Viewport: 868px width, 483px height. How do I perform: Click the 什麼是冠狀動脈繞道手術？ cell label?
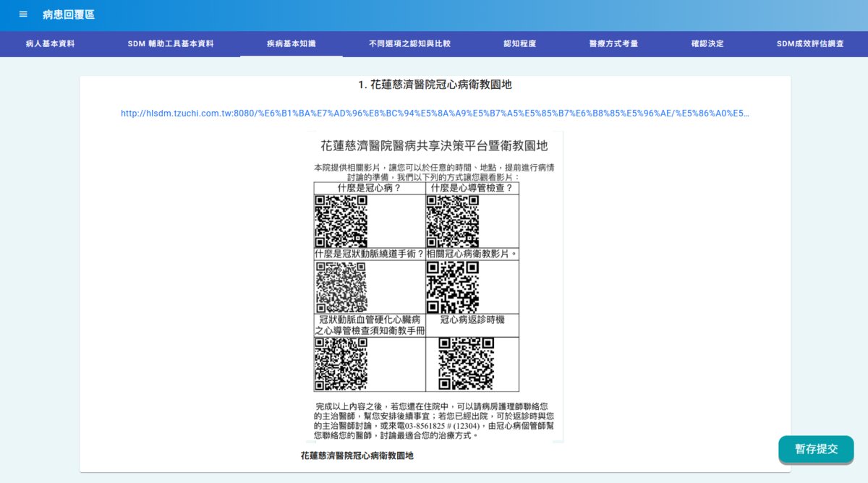click(x=370, y=254)
